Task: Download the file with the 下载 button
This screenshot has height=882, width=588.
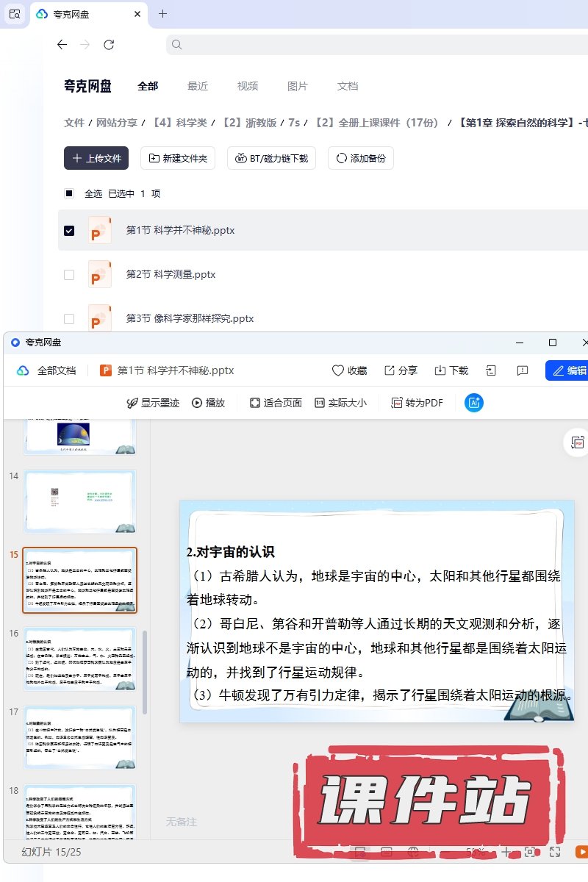Action: click(451, 370)
